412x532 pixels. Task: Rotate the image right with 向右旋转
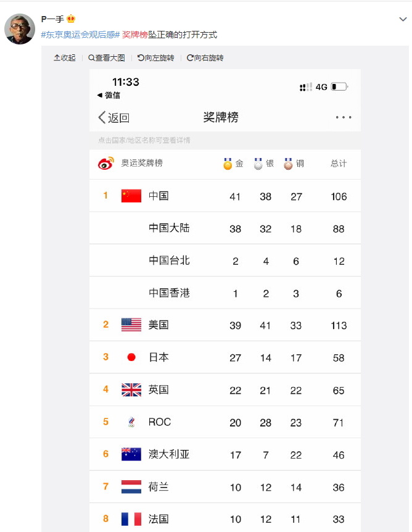pos(205,58)
